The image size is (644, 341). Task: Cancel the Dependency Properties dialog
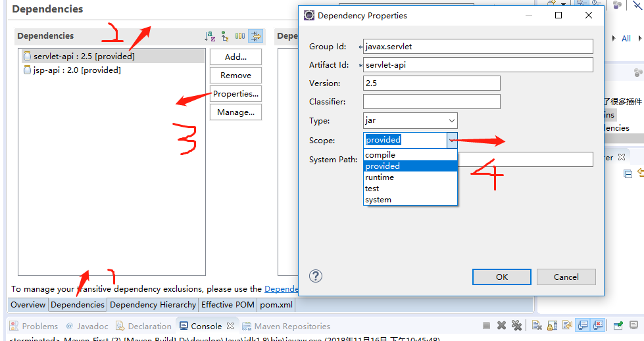[x=566, y=277]
